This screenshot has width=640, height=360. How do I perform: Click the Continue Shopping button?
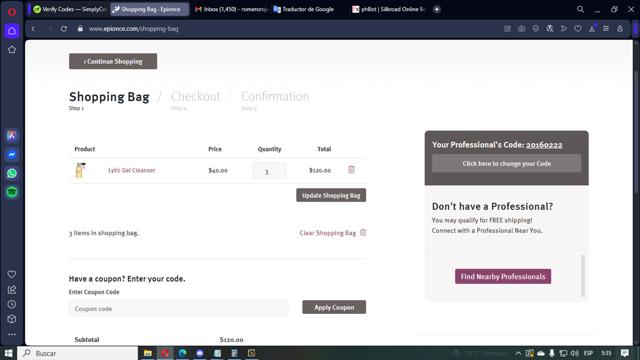pyautogui.click(x=113, y=61)
